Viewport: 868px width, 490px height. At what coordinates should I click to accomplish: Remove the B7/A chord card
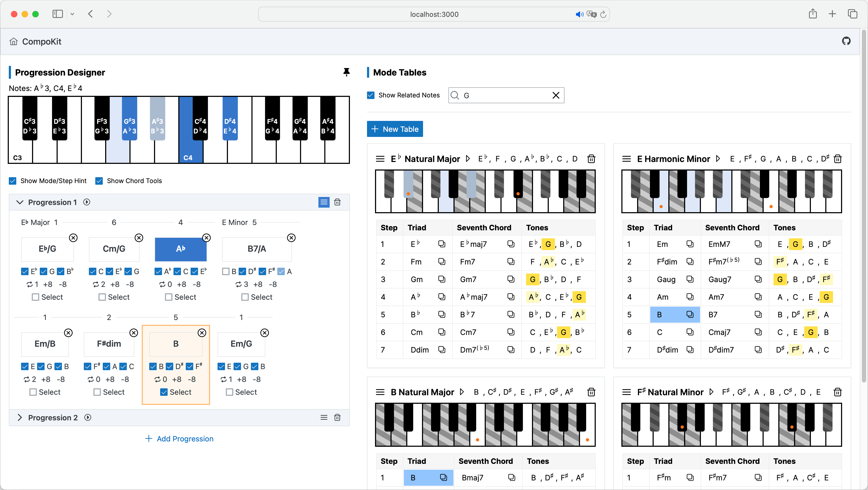coord(291,238)
